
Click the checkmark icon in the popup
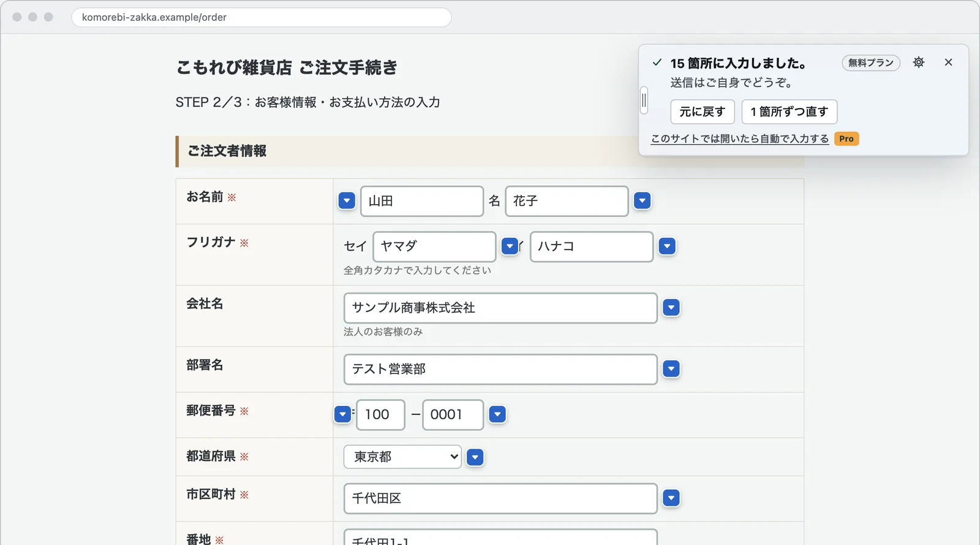point(657,63)
